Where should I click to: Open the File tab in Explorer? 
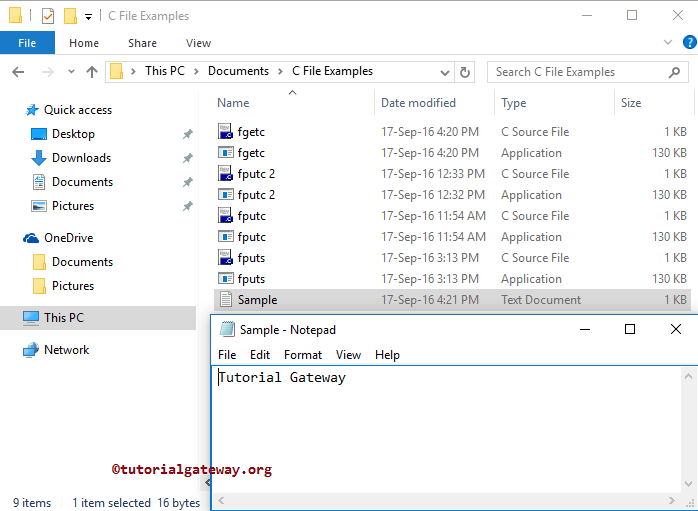pos(27,43)
